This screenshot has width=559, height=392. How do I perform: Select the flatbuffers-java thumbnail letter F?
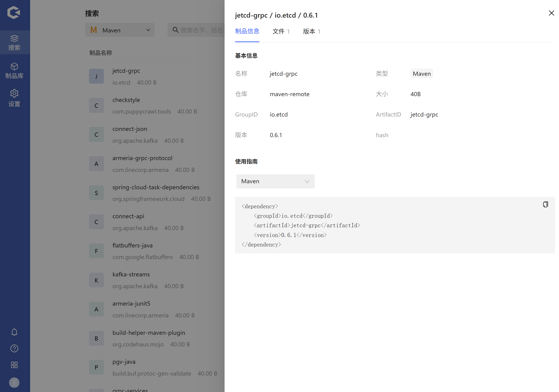pos(96,251)
